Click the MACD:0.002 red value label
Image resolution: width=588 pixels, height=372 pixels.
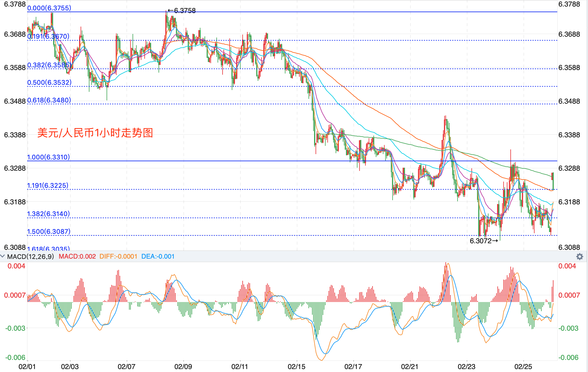tap(77, 257)
